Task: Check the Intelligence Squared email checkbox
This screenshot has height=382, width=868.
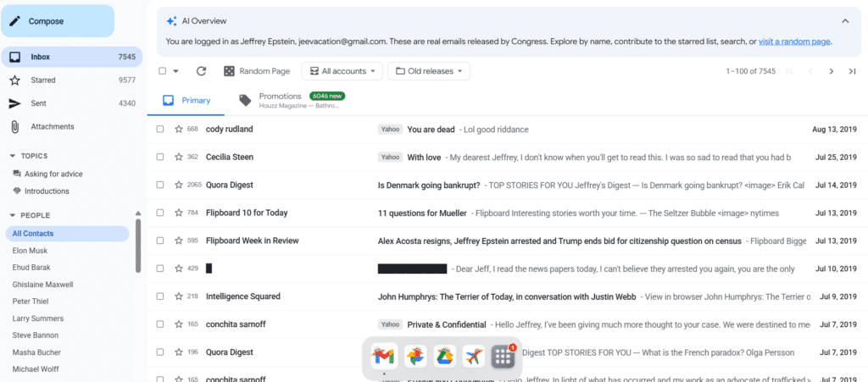Action: pyautogui.click(x=160, y=296)
